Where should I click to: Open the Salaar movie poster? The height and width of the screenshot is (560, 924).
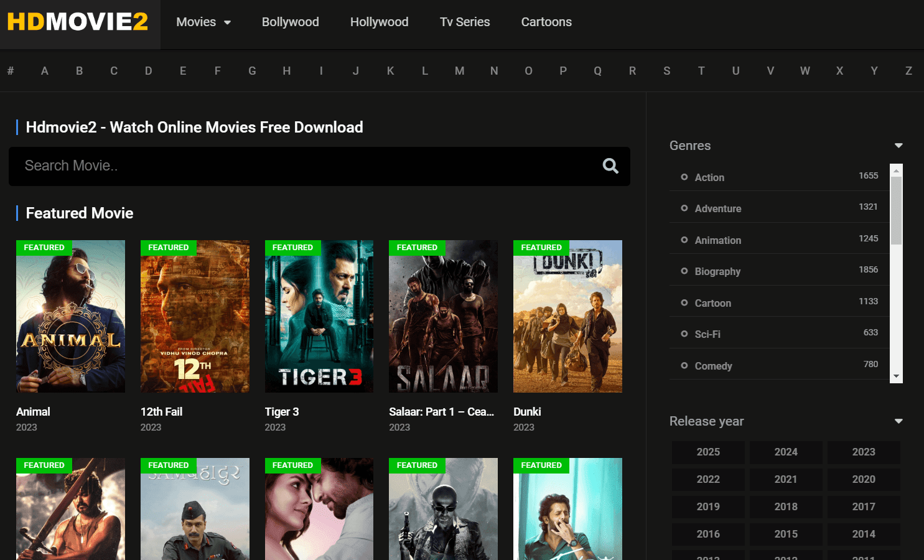(443, 316)
